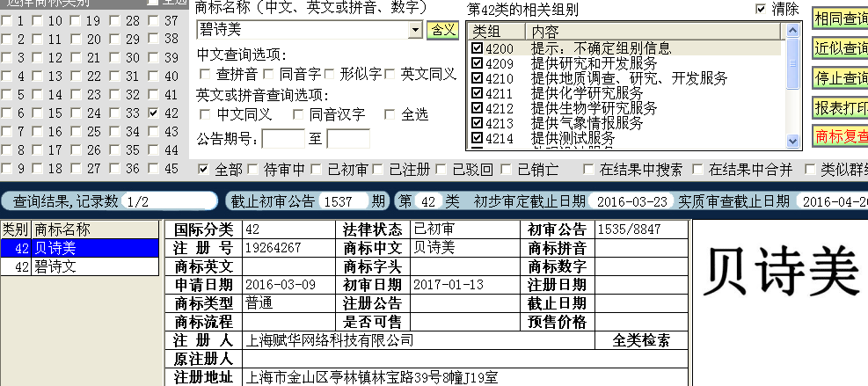This screenshot has width=868, height=386.
Task: Select class 25 checkbox
Action: (77, 132)
